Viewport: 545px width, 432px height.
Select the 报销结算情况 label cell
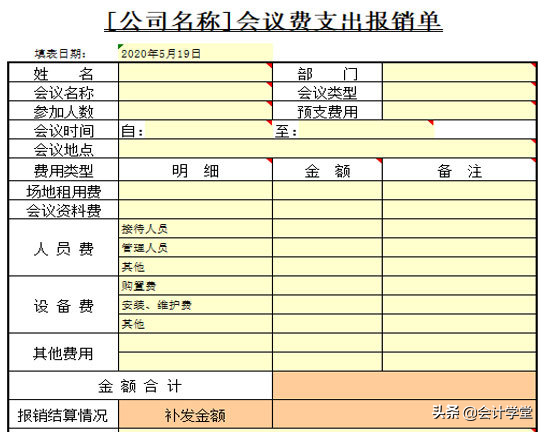(64, 414)
